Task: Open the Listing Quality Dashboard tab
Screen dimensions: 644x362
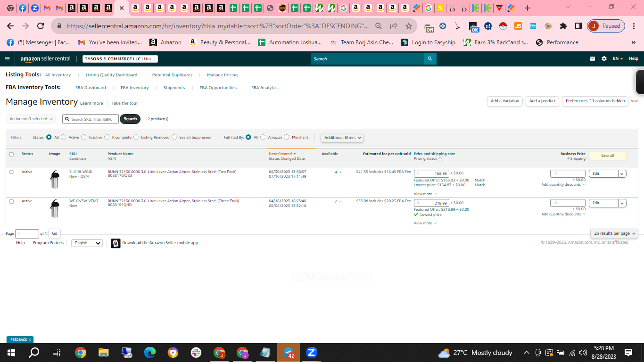Action: tap(111, 75)
